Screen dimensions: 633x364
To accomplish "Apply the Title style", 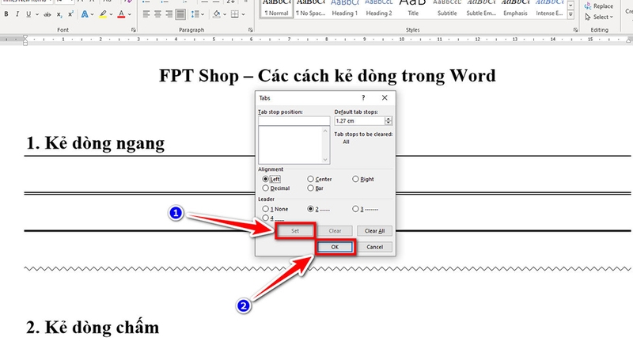I will [413, 9].
